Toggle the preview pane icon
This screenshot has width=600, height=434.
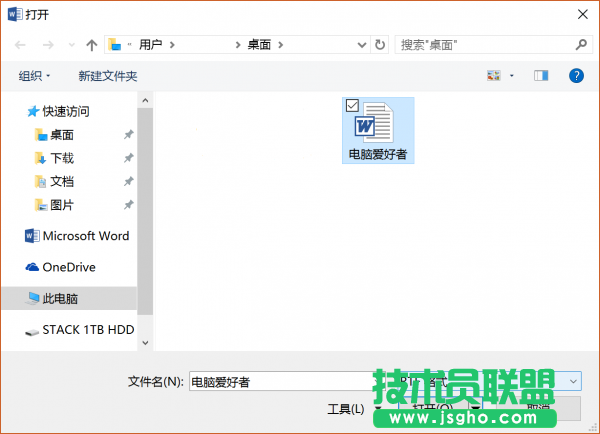point(541,75)
